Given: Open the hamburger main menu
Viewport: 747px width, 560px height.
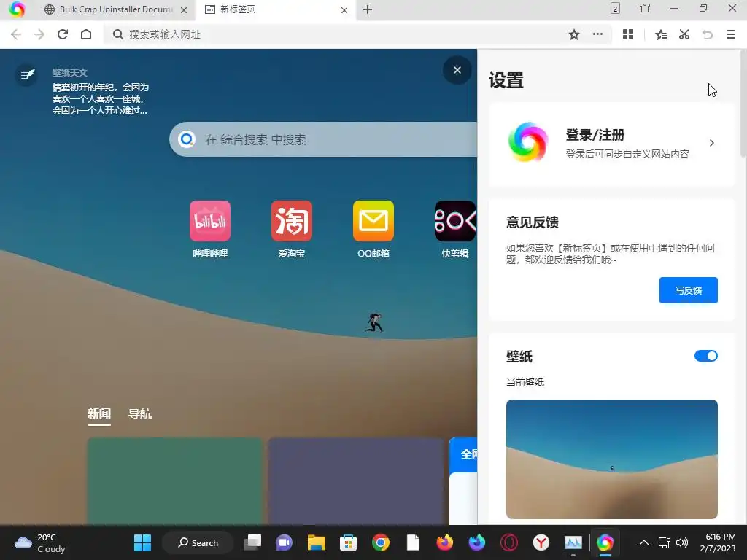Looking at the screenshot, I should [731, 34].
